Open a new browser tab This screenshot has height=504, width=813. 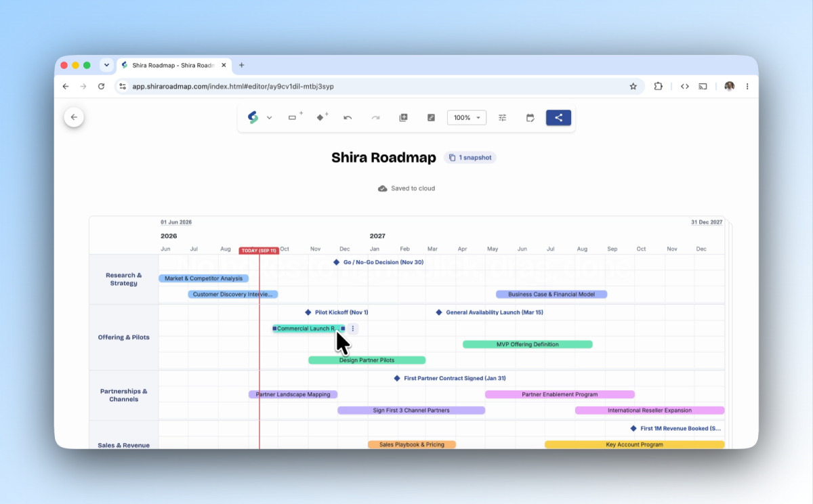242,65
